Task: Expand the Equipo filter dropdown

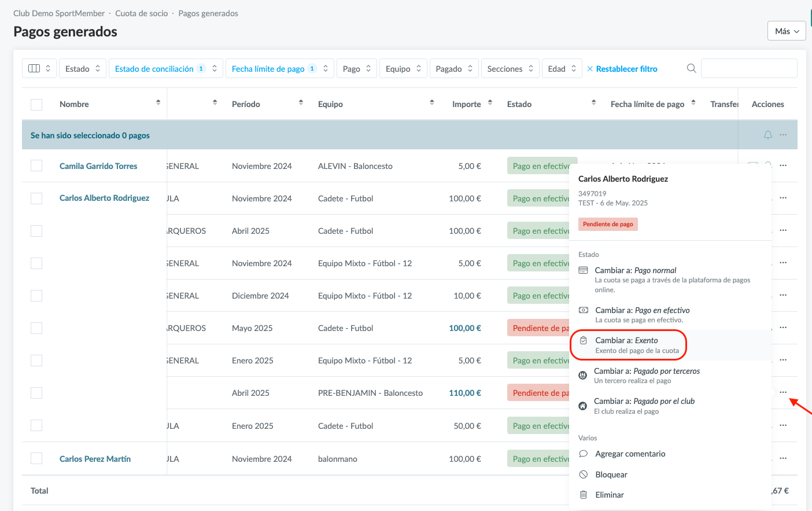Action: click(x=403, y=68)
